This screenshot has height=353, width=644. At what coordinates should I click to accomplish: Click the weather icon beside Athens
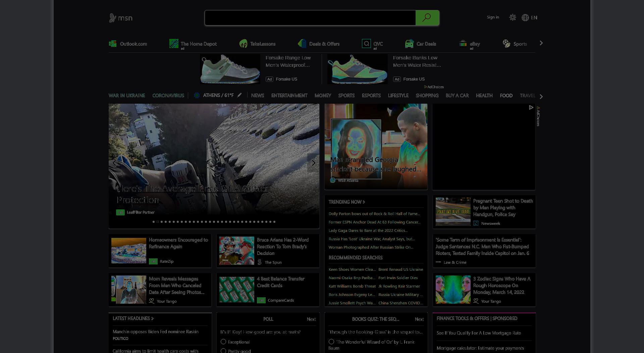click(x=197, y=95)
